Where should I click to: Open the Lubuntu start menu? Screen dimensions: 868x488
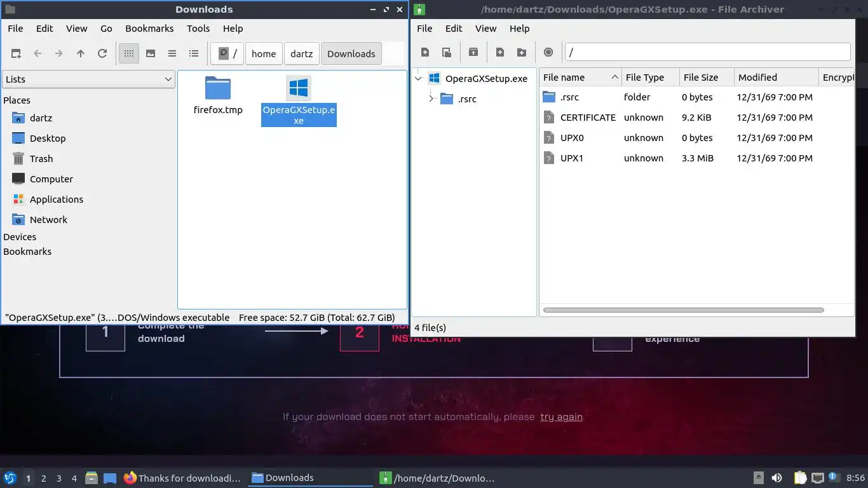tap(10, 478)
